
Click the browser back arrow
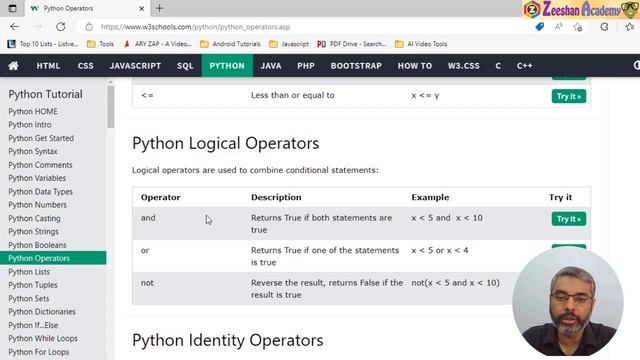click(15, 27)
